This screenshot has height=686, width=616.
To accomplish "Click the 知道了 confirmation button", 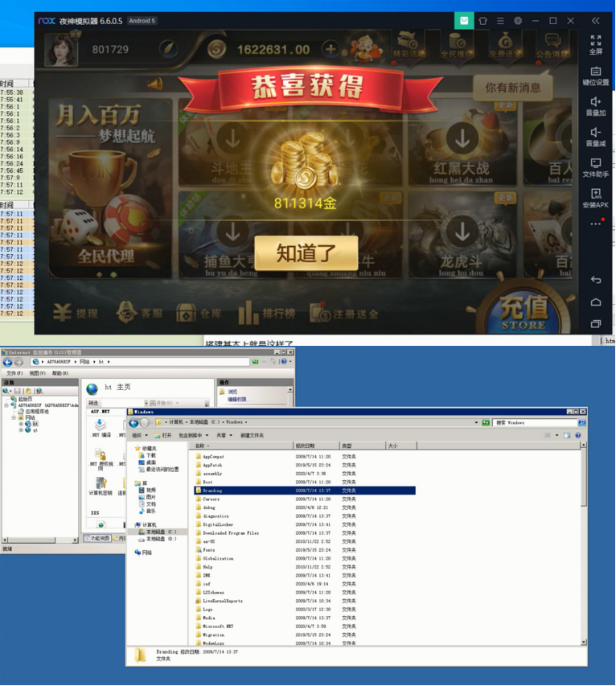I will click(306, 253).
